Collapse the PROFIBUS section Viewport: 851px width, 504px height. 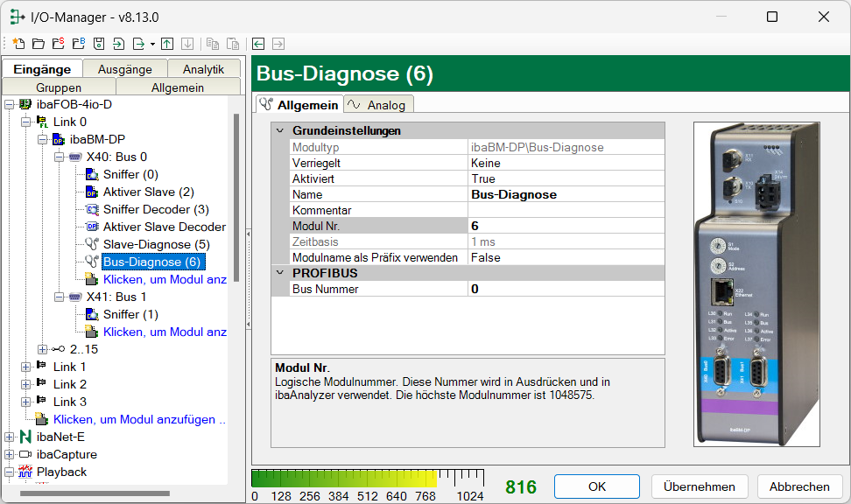tap(280, 273)
